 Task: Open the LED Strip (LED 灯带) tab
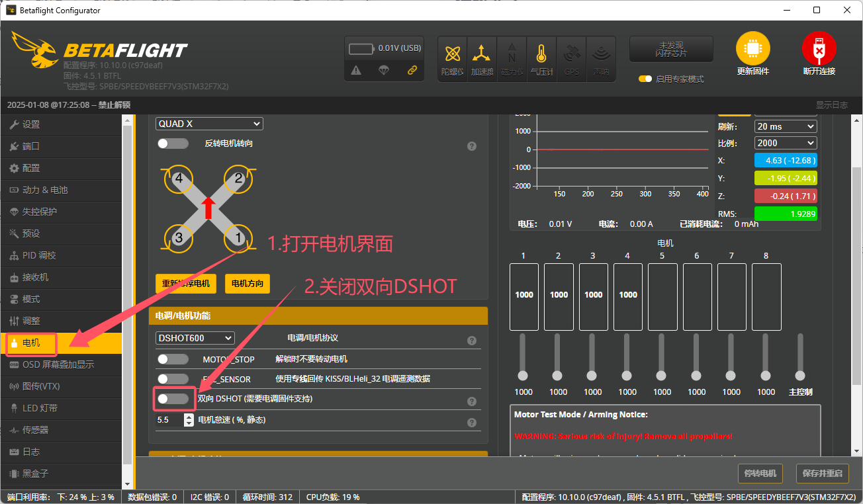coord(61,408)
